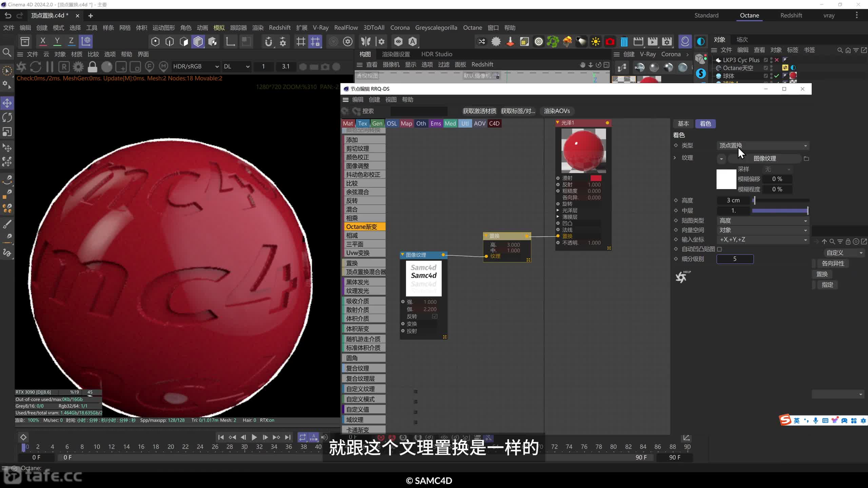This screenshot has width=868, height=488.
Task: Open Octane live viewer settings gear
Action: click(x=78, y=67)
